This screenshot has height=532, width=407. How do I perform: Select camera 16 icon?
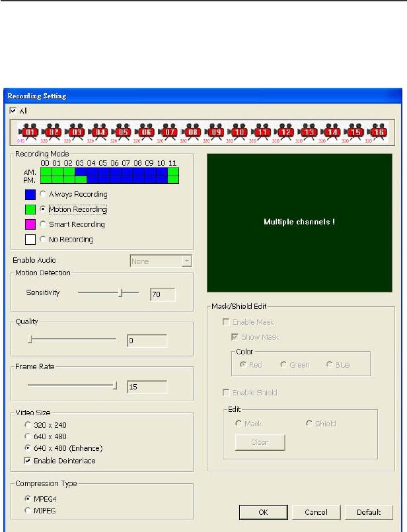pyautogui.click(x=377, y=131)
